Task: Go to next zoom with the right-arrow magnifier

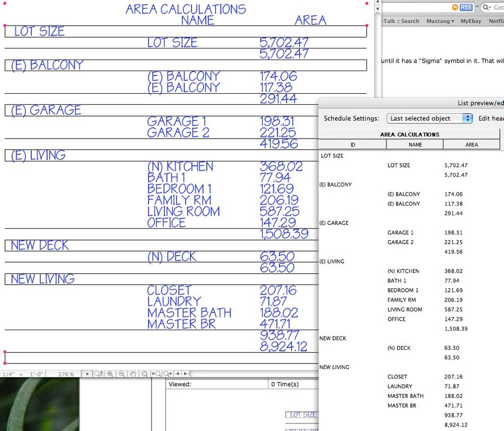Action: tap(167, 374)
